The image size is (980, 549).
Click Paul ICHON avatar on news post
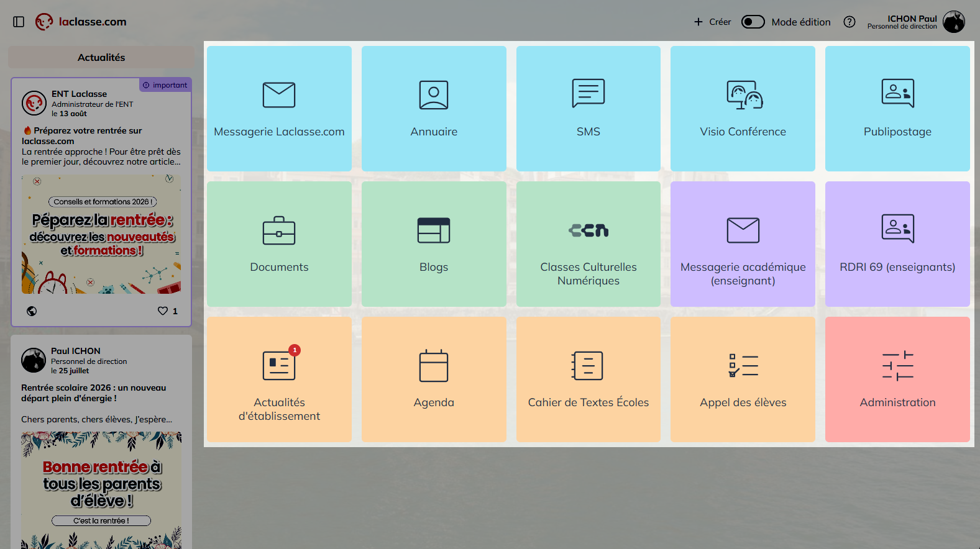pyautogui.click(x=34, y=360)
